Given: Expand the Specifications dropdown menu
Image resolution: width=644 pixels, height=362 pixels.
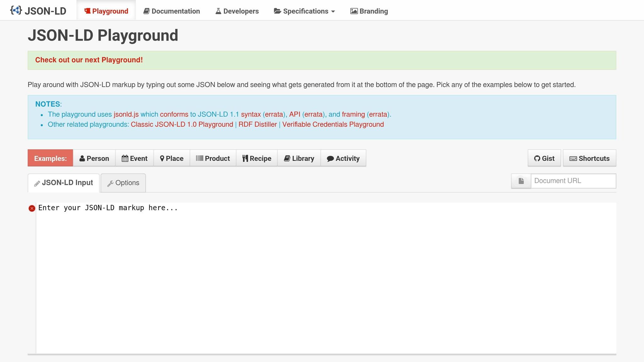Looking at the screenshot, I should point(304,11).
